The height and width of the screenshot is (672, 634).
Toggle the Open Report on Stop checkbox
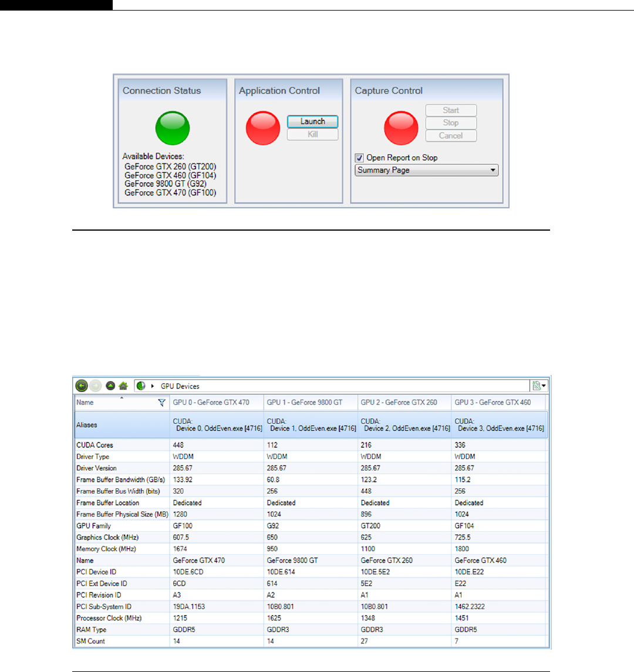(x=359, y=158)
